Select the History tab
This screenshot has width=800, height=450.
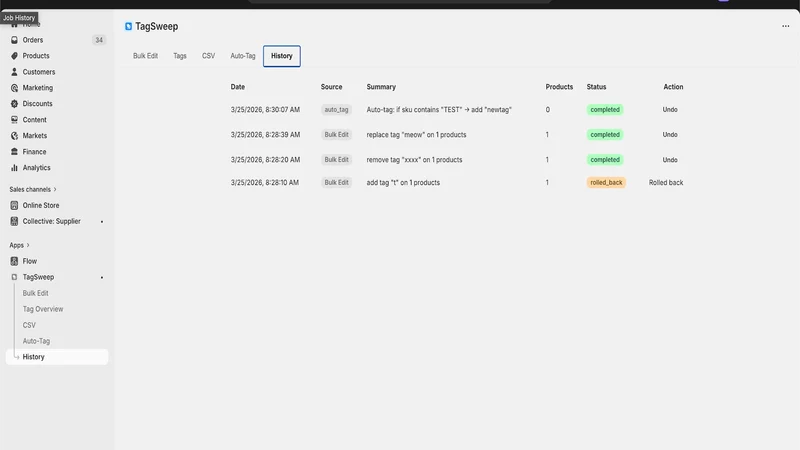(282, 56)
